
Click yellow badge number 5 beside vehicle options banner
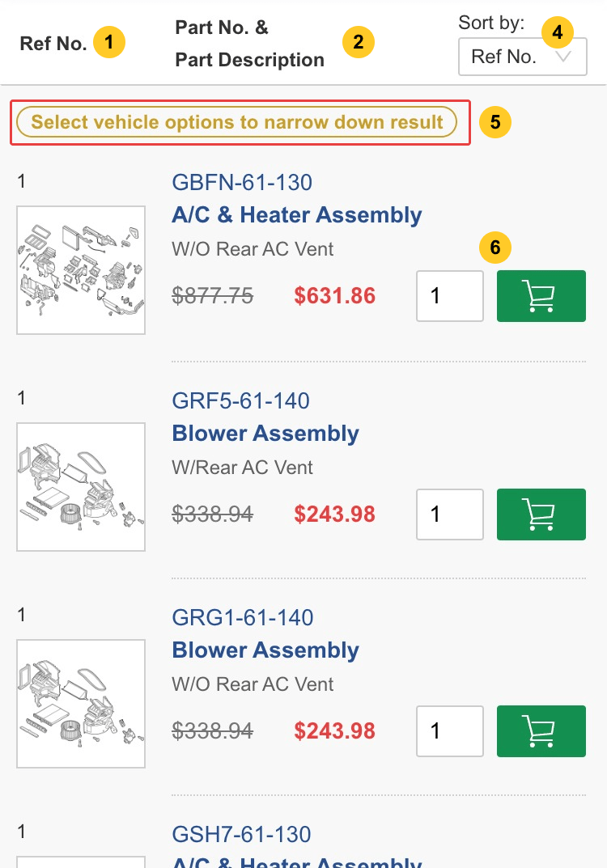coord(495,122)
